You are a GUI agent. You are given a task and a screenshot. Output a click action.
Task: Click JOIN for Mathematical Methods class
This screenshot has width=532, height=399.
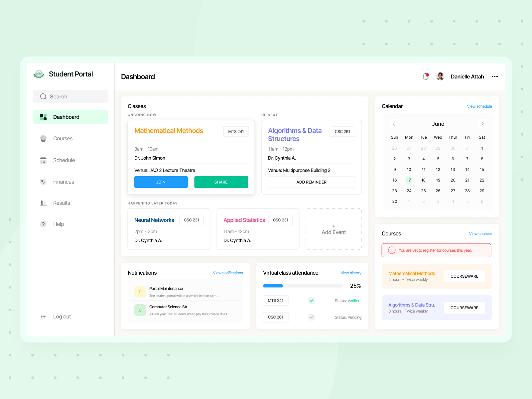coord(161,182)
